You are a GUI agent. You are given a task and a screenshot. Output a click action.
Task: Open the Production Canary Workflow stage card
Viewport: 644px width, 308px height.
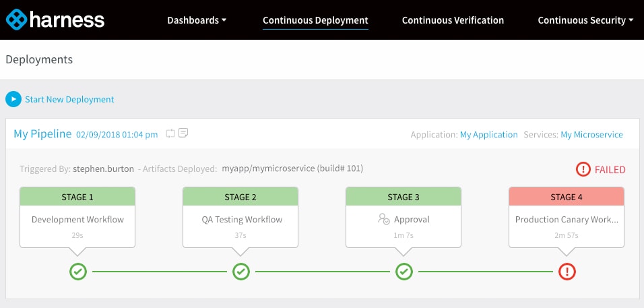[x=567, y=219]
